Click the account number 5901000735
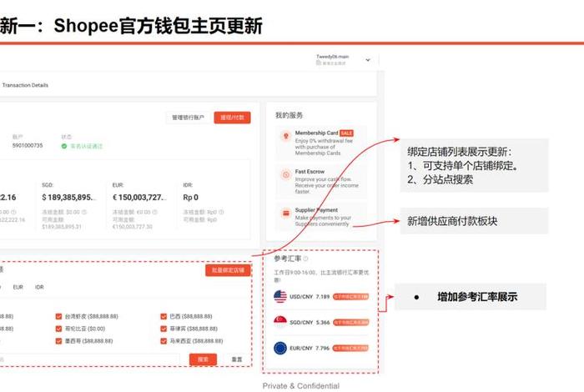 (x=28, y=146)
